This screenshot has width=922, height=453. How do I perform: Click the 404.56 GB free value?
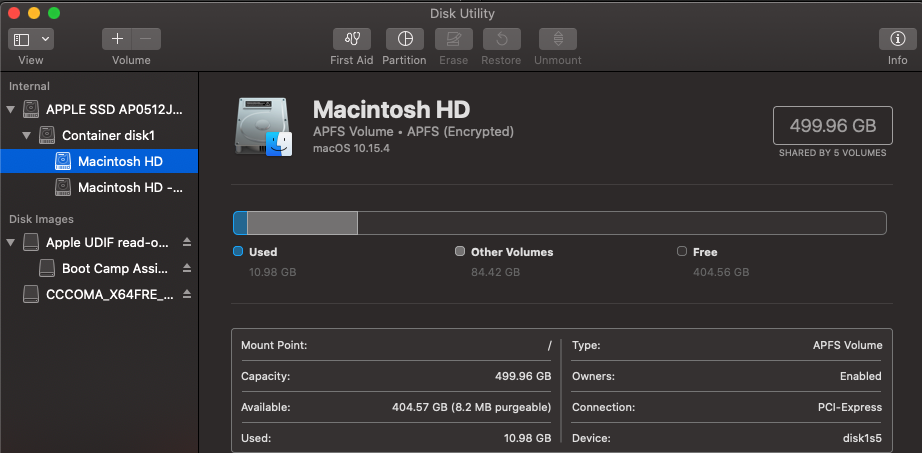click(721, 272)
